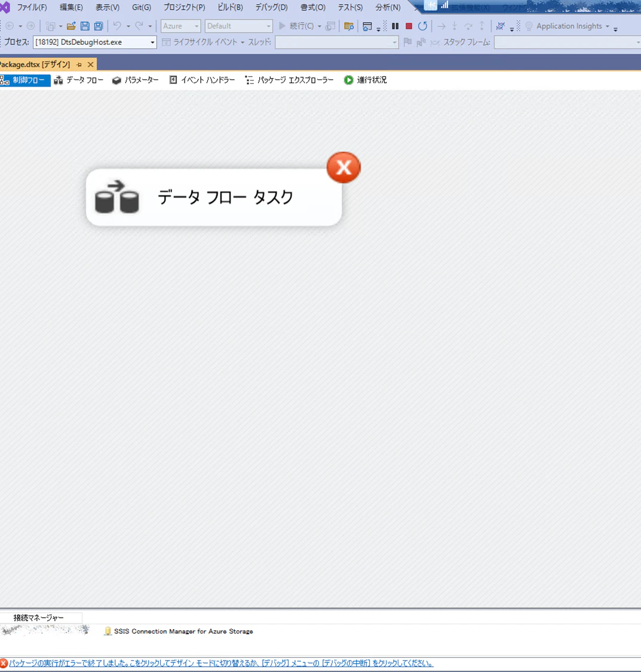
Task: Click the navigate backward arrow icon
Action: click(x=10, y=26)
